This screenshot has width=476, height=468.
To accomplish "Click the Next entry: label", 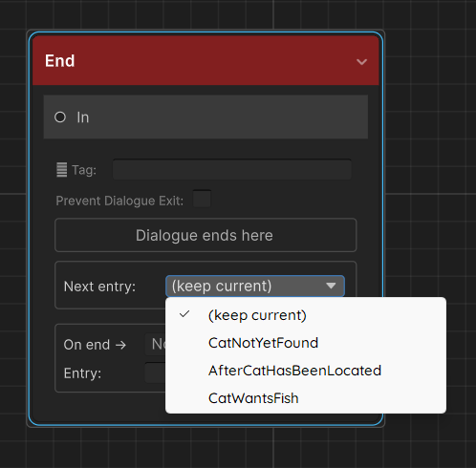I will click(99, 287).
